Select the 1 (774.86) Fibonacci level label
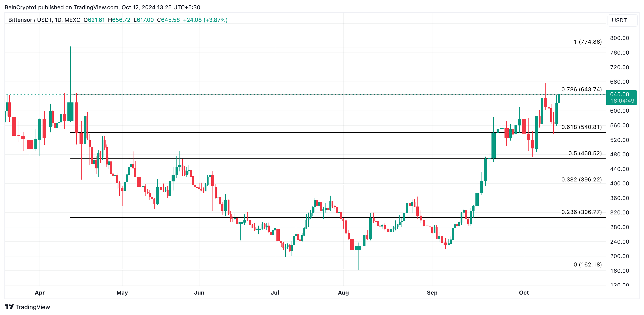The height and width of the screenshot is (315, 644). pyautogui.click(x=588, y=42)
